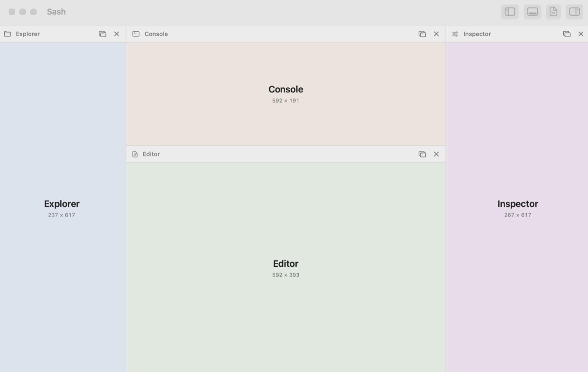Click the bold Editor heading in pane
The width and height of the screenshot is (588, 372).
click(286, 264)
